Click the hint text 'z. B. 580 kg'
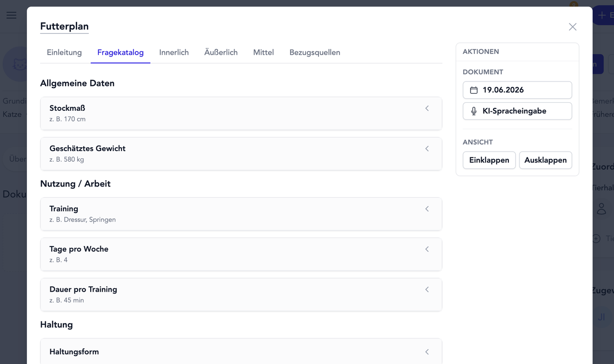Image resolution: width=614 pixels, height=364 pixels. click(67, 160)
